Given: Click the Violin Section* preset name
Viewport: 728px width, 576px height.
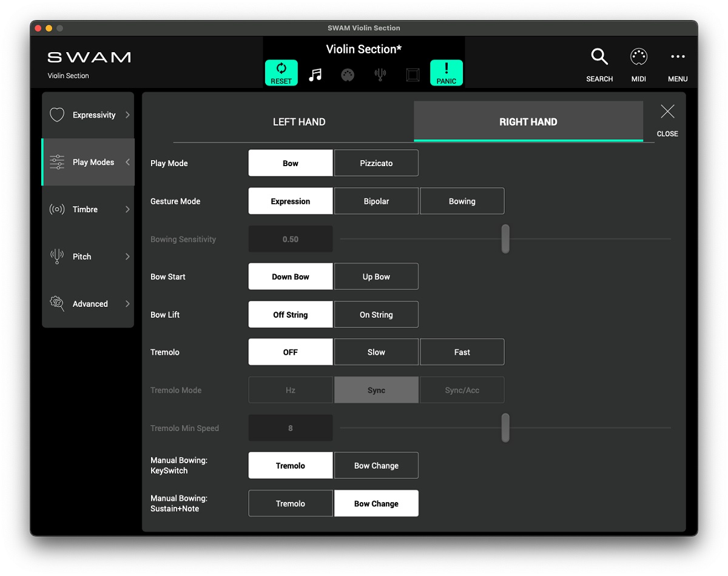Looking at the screenshot, I should point(364,49).
